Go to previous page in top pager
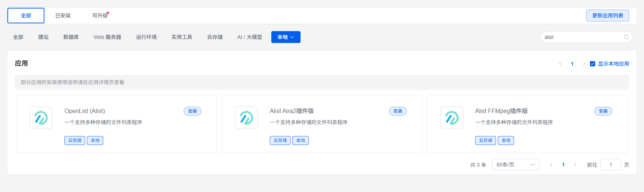This screenshot has width=644, height=192. point(560,64)
